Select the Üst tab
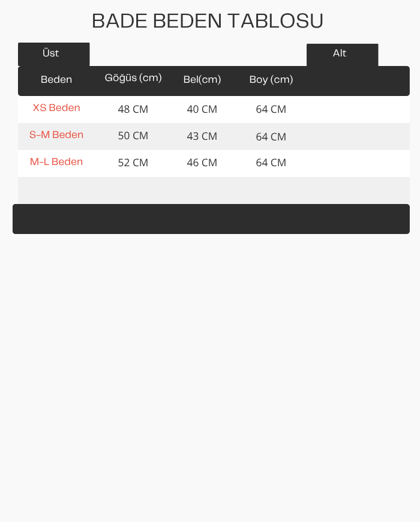 [x=53, y=54]
